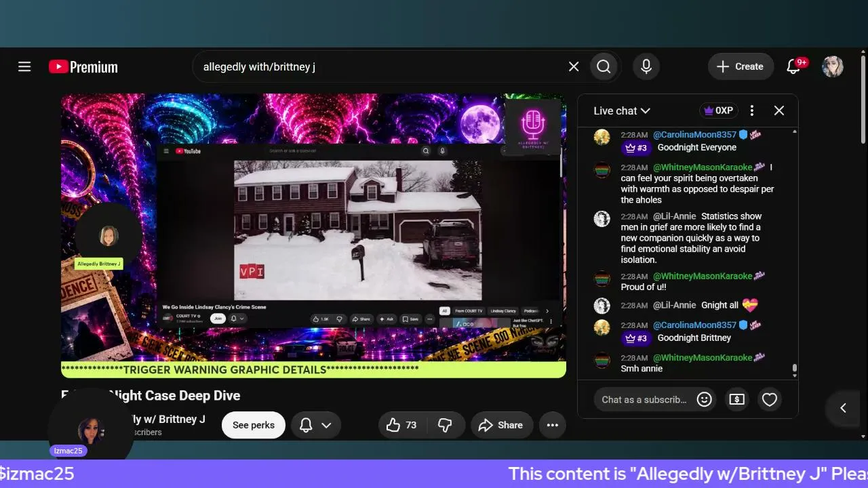Click @WhitneyMasonKaraoke on the 'Proud of u!!' message
This screenshot has height=488, width=868.
tap(703, 277)
